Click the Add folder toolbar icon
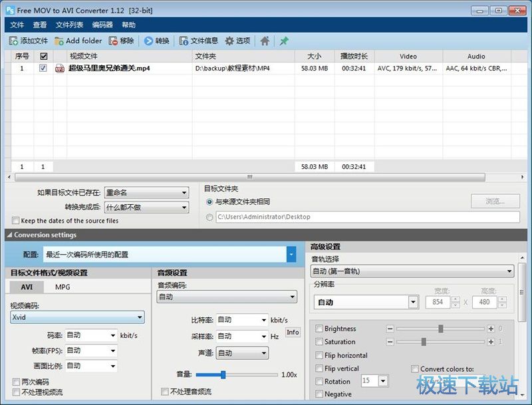The height and width of the screenshot is (405, 532). point(59,41)
